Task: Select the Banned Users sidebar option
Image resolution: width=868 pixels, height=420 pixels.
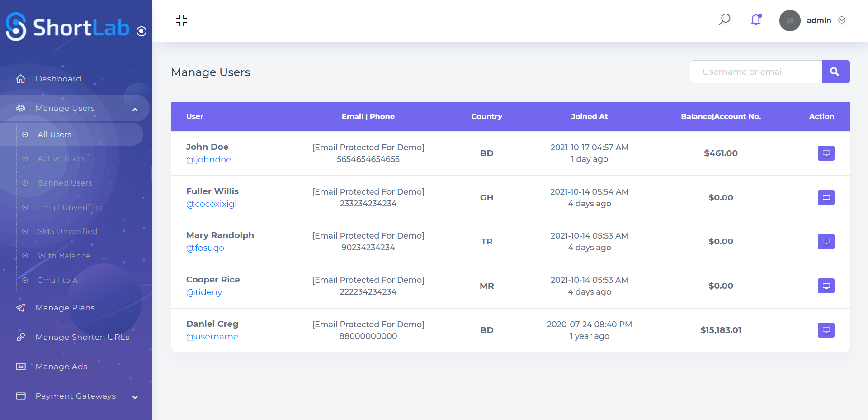Action: pyautogui.click(x=65, y=183)
